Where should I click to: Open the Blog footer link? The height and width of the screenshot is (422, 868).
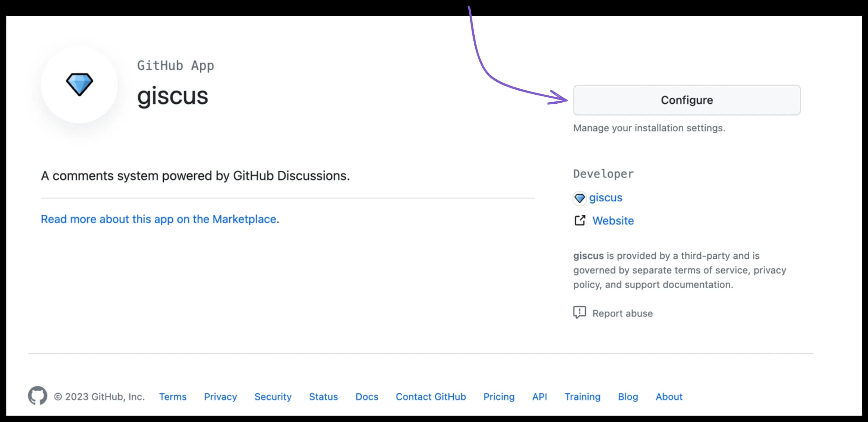pos(628,397)
